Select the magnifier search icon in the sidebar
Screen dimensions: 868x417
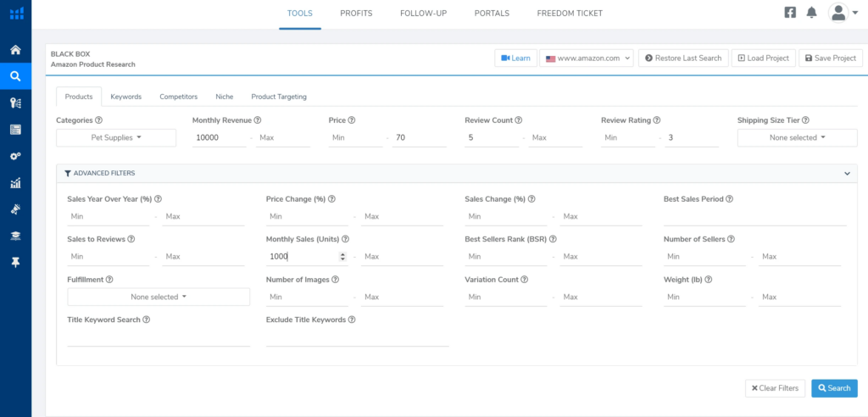[x=15, y=76]
